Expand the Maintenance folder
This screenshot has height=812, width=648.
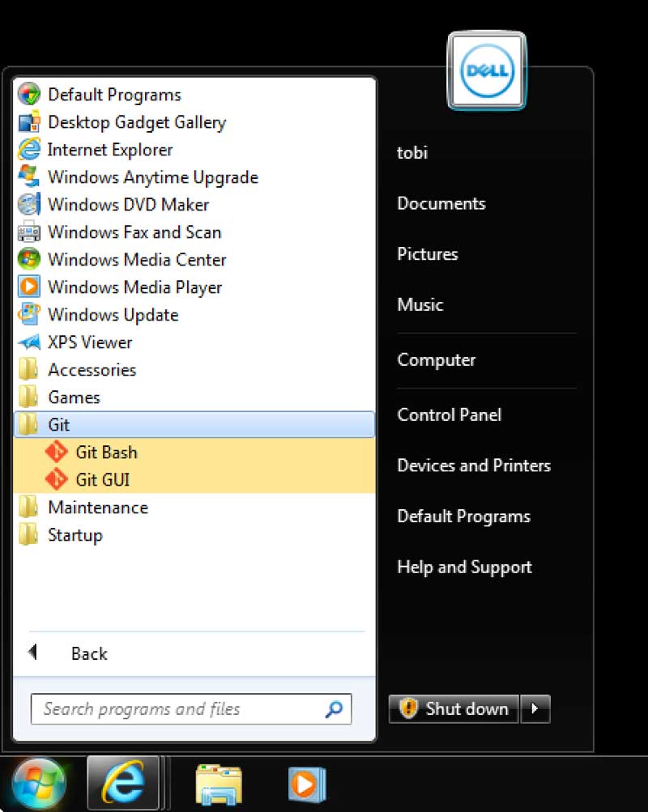click(97, 508)
